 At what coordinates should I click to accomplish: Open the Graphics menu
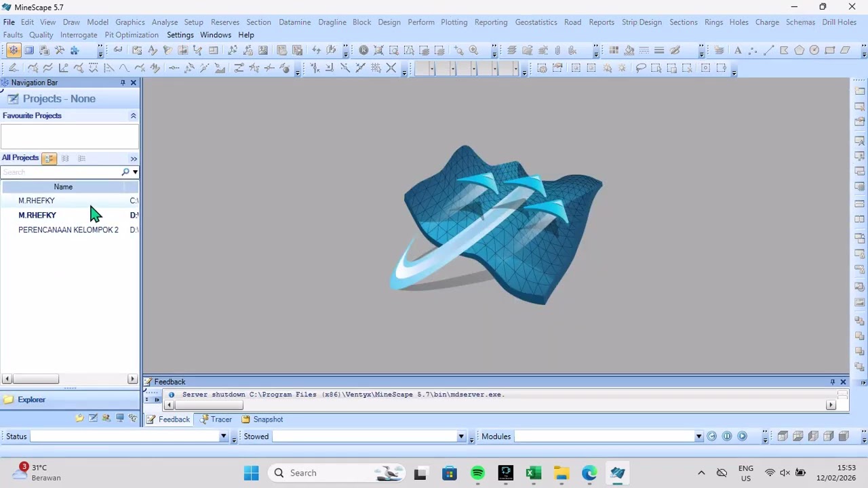(130, 22)
